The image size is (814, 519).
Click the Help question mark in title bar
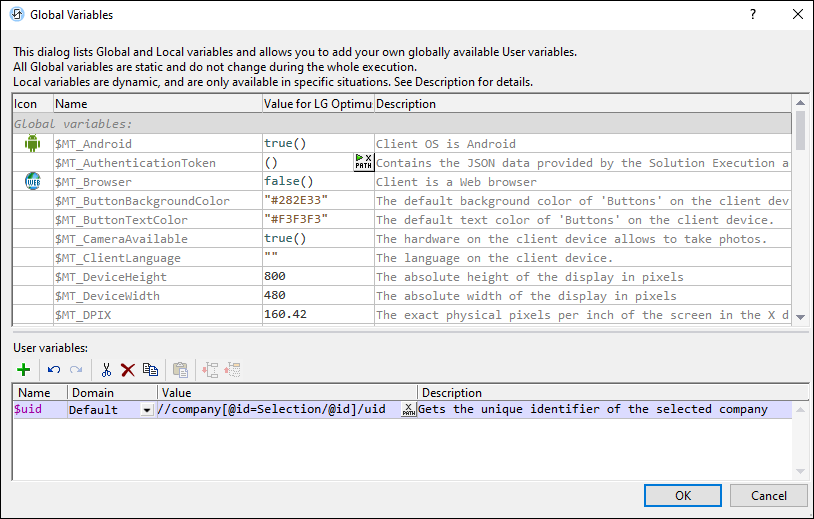(752, 14)
